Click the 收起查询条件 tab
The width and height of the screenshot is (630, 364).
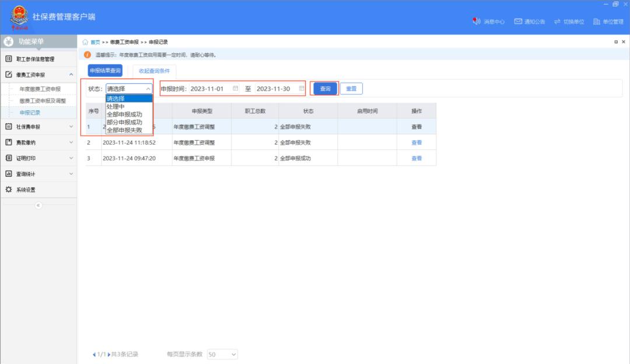[x=154, y=71]
